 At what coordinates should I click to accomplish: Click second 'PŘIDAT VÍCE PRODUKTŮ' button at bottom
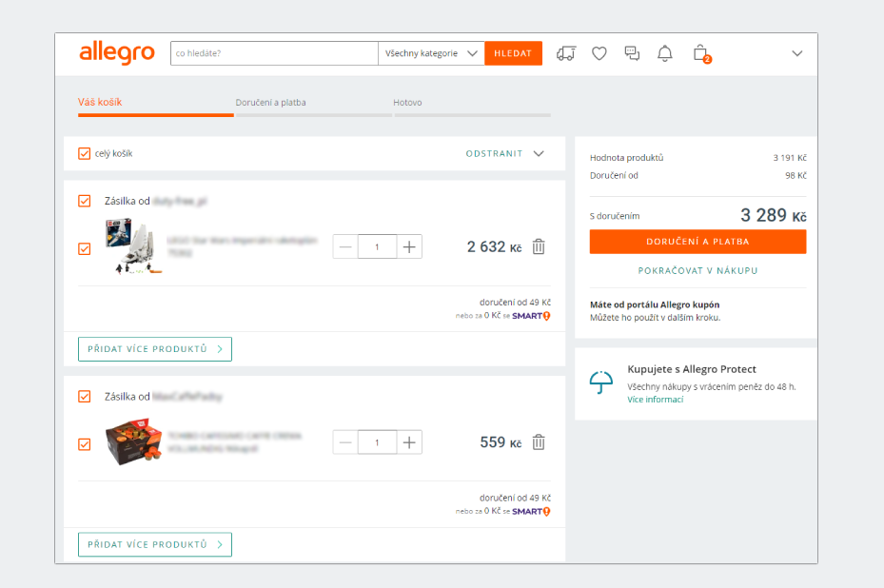[x=155, y=544]
